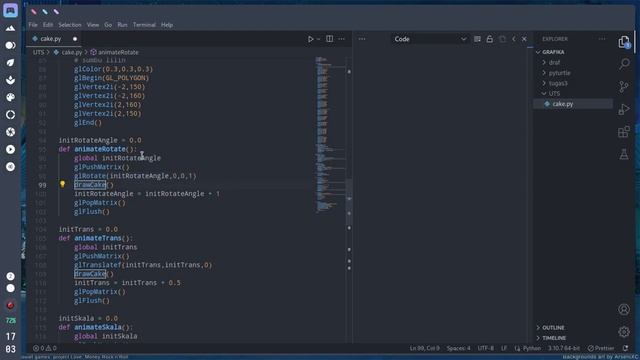Place cursor on def animateTrans line
This screenshot has height=360, width=640.
tap(96, 238)
